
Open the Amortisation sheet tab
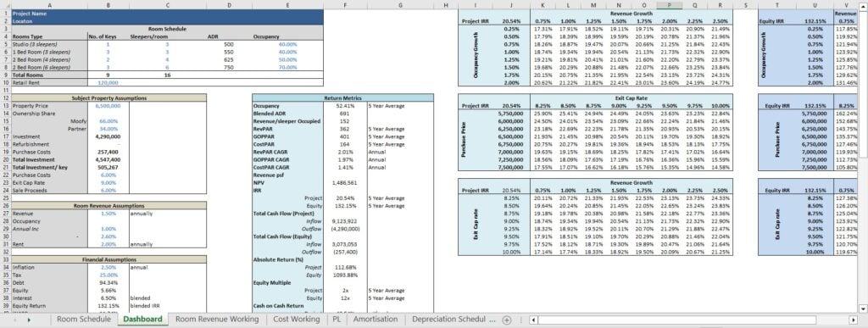pyautogui.click(x=376, y=320)
